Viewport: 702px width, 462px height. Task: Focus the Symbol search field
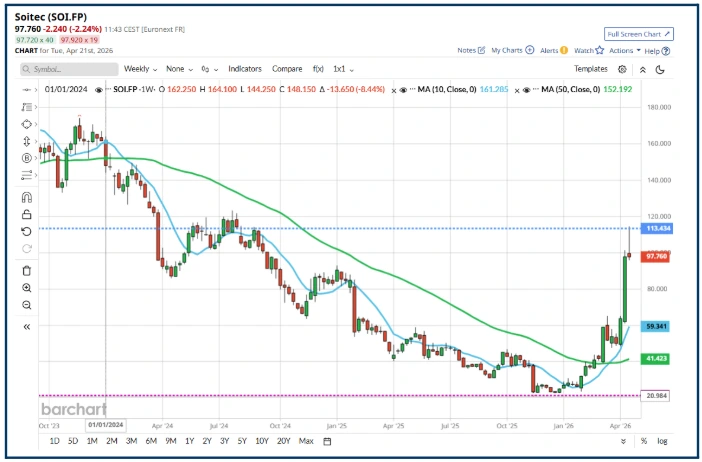[x=69, y=69]
